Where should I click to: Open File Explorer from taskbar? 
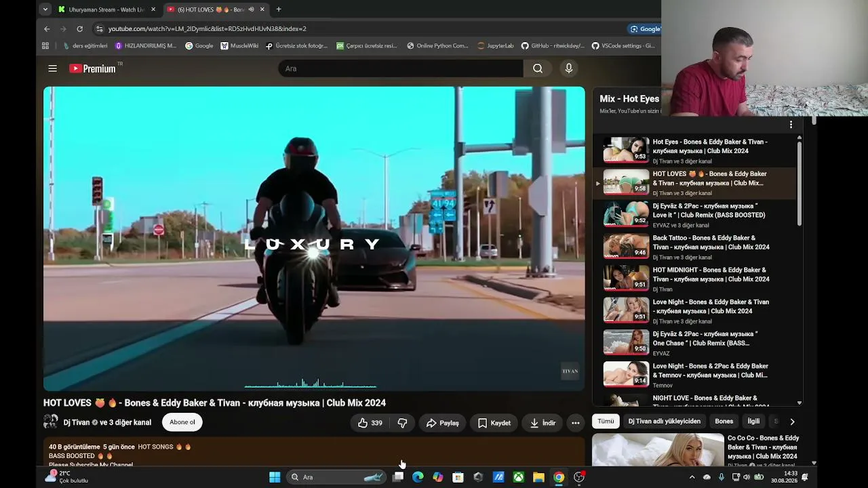(538, 477)
